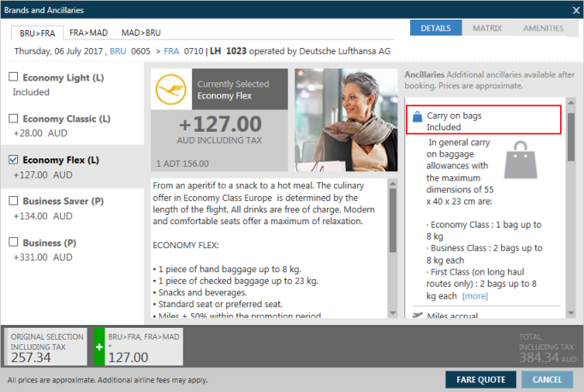Click the blue carry-on bag icon
The width and height of the screenshot is (584, 392).
[417, 115]
